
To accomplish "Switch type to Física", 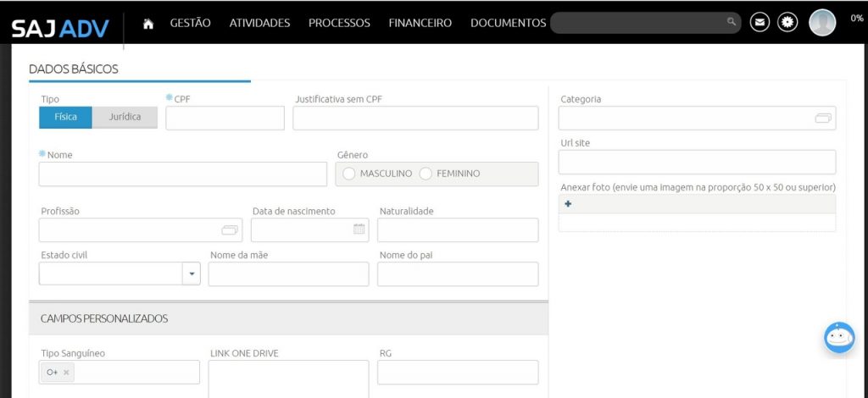I will pyautogui.click(x=65, y=117).
